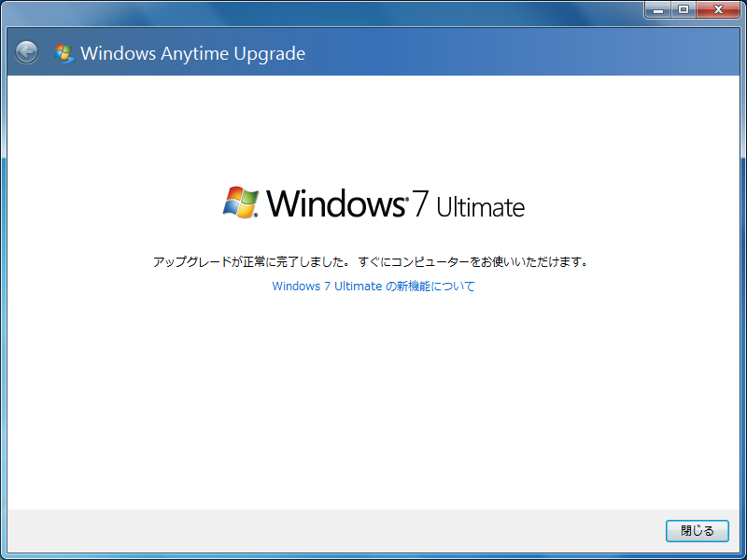The width and height of the screenshot is (747, 560).
Task: Click blank white area below the blue link
Action: point(373,401)
